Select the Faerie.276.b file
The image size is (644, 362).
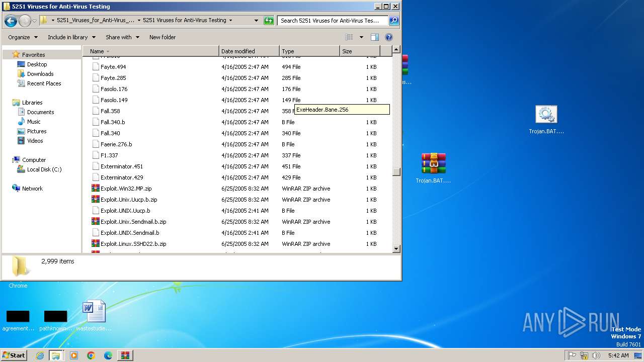[x=116, y=144]
